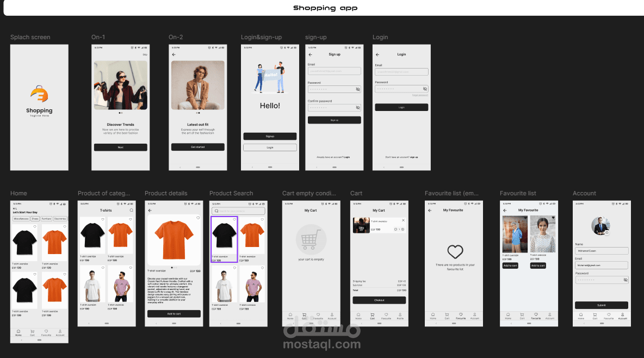Tap Cart icon on the Account screen navigation
Screen dimensions: 644x358
point(595,316)
